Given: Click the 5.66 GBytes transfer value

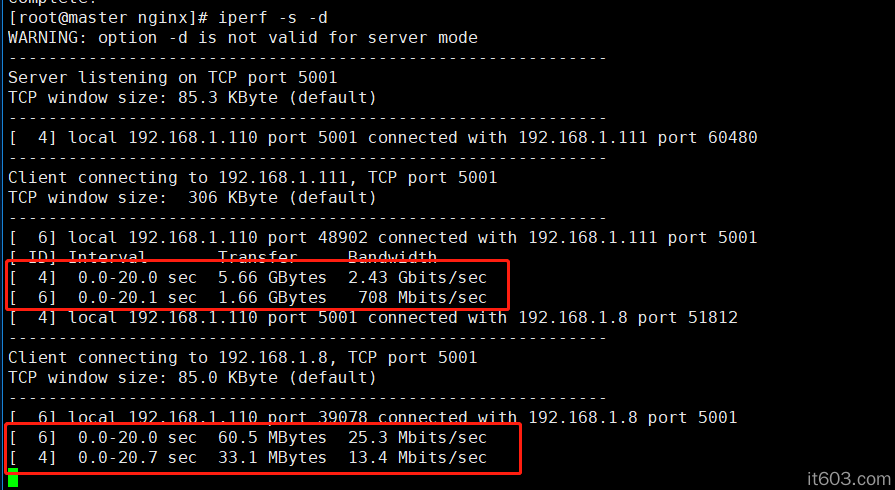Looking at the screenshot, I should point(272,278).
